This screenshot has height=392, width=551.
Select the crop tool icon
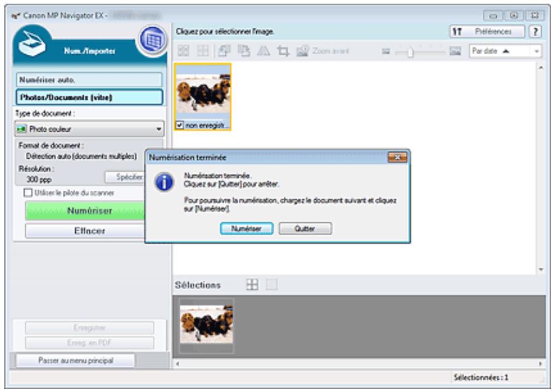click(x=283, y=51)
